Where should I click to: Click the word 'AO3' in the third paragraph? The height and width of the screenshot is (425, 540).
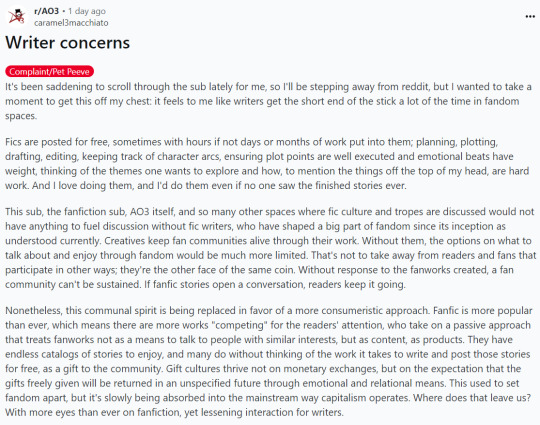[139, 211]
